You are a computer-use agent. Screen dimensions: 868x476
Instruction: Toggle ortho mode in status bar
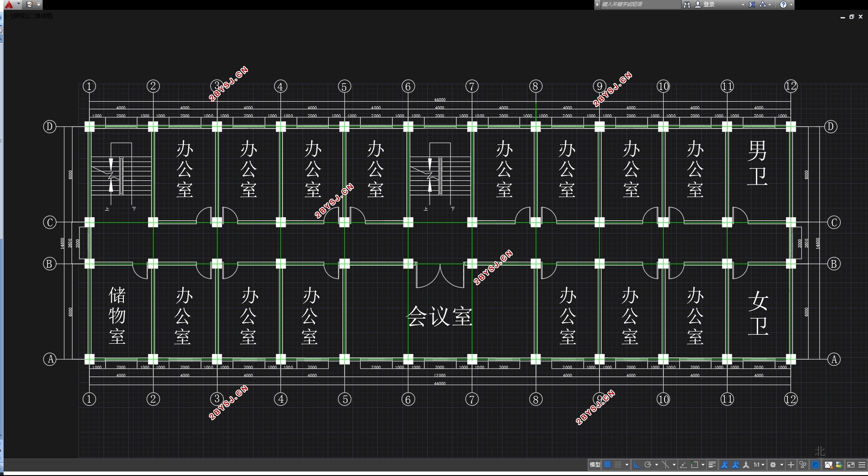[x=637, y=465]
